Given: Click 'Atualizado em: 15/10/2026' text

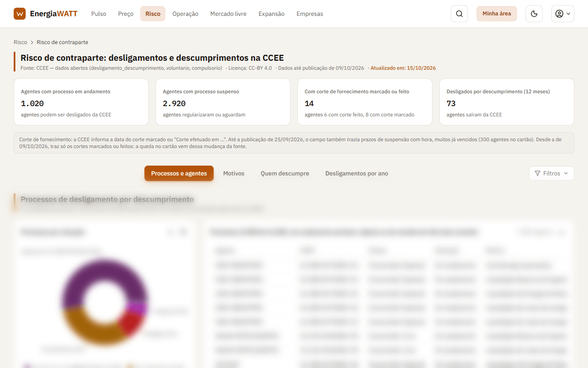Looking at the screenshot, I should (403, 68).
